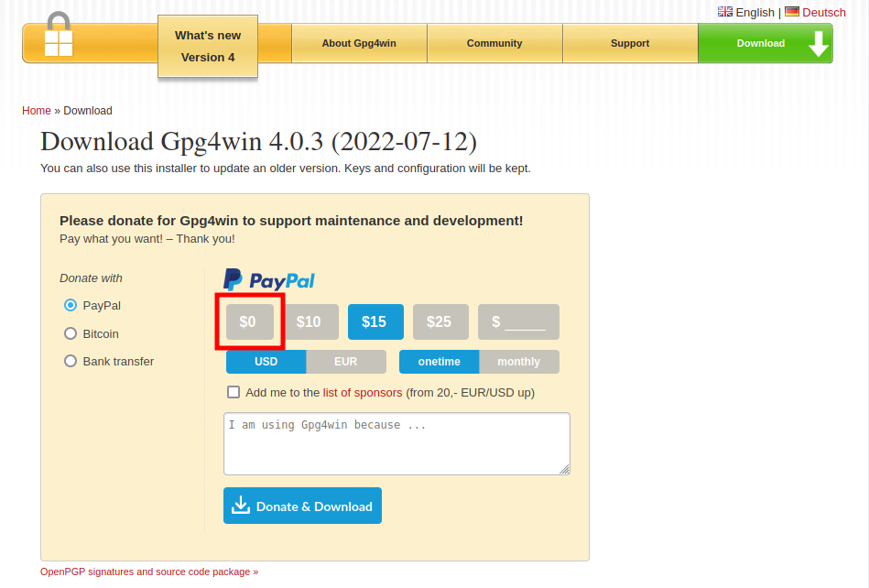
Task: Set donation frequency to monthly
Action: coord(518,362)
